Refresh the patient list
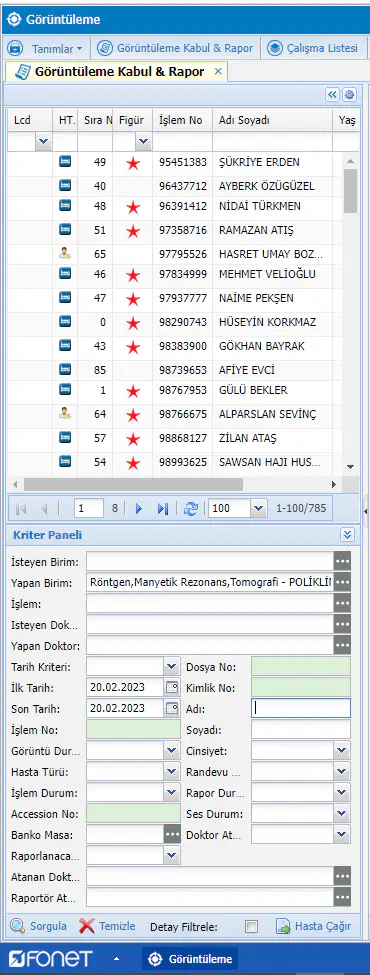370x975 pixels. click(x=191, y=509)
